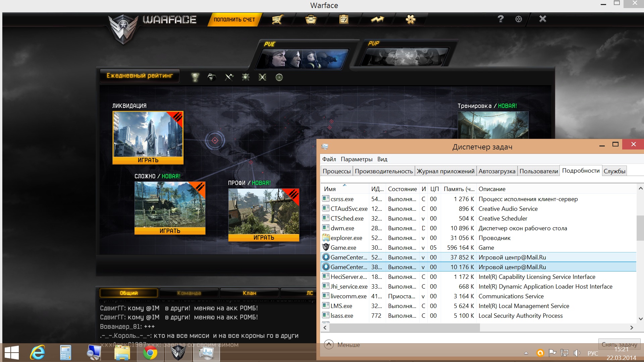Viewport: 644px width, 362px height.
Task: Open Файл menu in Task Manager
Action: [x=329, y=159]
